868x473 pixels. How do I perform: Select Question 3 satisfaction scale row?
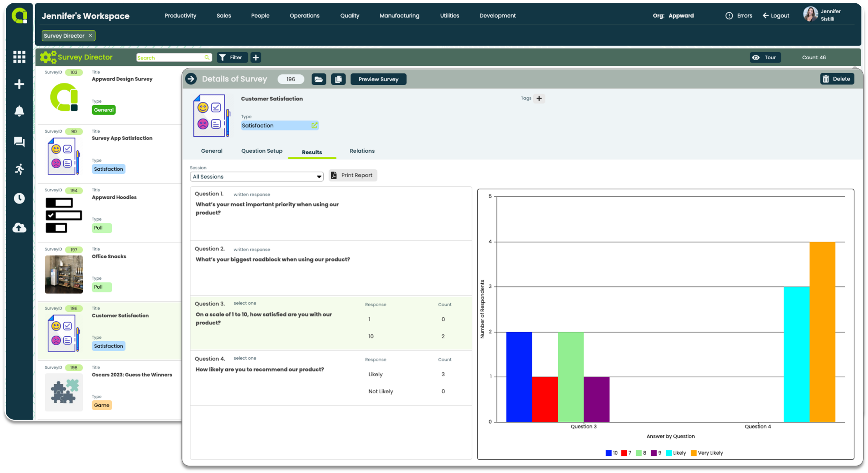[331, 323]
